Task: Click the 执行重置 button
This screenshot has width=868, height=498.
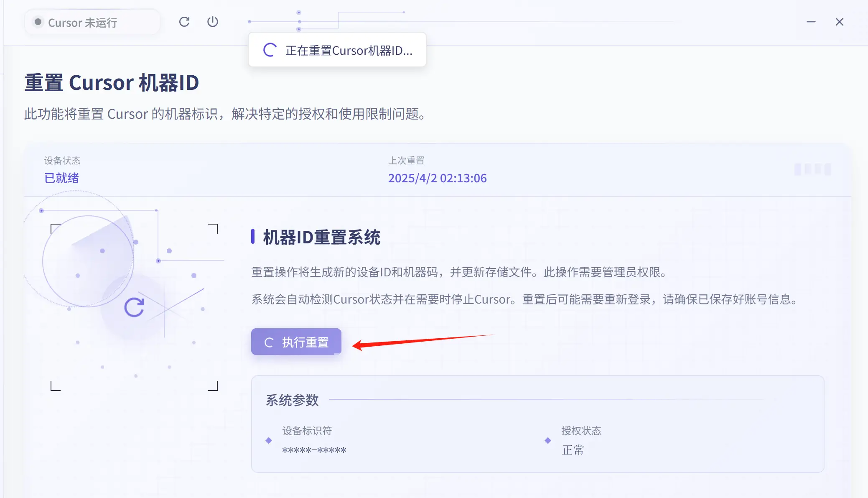Action: [296, 342]
